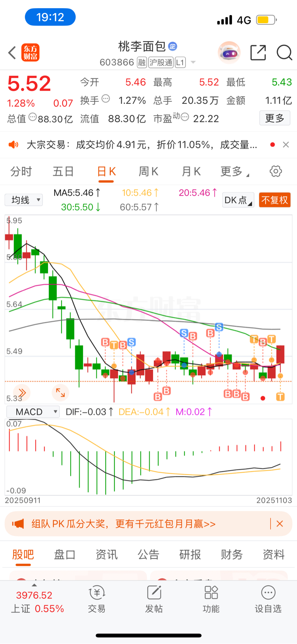Close the 组队PK promotion banner
This screenshot has height=644, width=297.
[280, 524]
